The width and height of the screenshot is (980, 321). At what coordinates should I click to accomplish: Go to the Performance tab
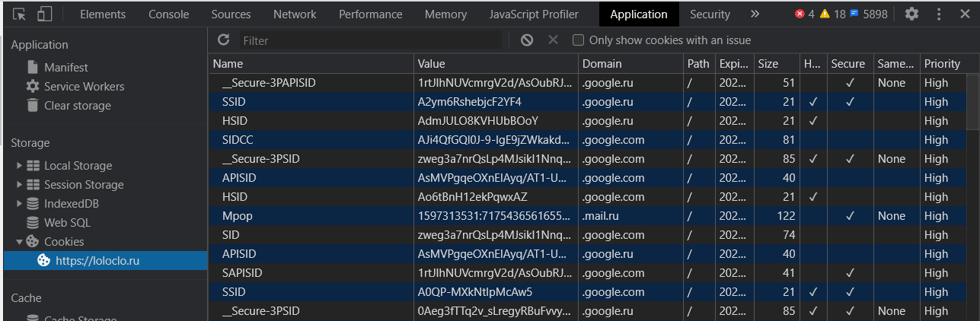pos(371,14)
